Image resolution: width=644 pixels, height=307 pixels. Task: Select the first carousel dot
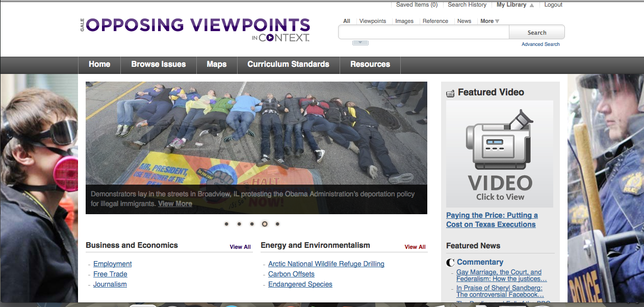226,224
